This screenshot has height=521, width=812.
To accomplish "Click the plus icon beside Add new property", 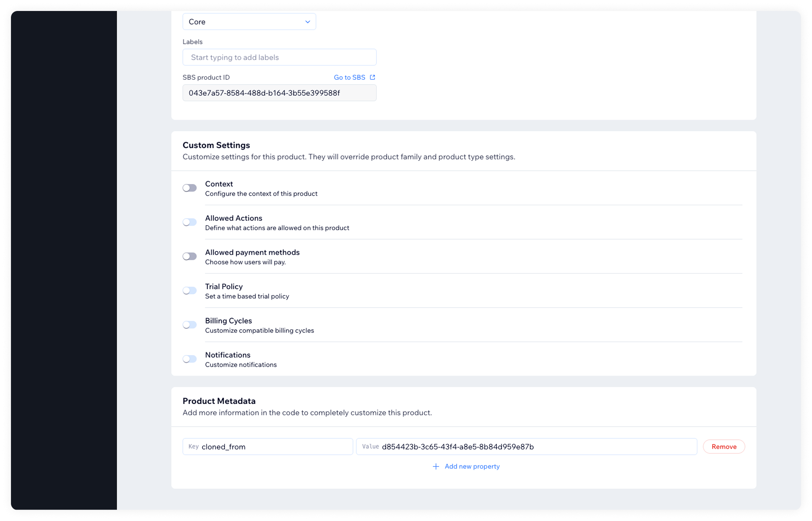I will pyautogui.click(x=436, y=466).
